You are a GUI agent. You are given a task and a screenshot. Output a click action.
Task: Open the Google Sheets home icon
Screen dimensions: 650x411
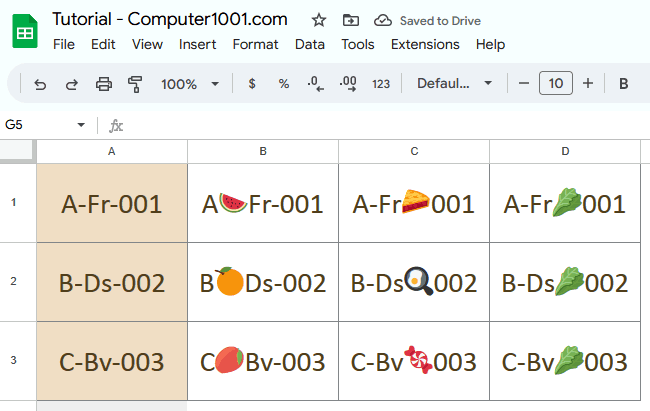pos(25,31)
